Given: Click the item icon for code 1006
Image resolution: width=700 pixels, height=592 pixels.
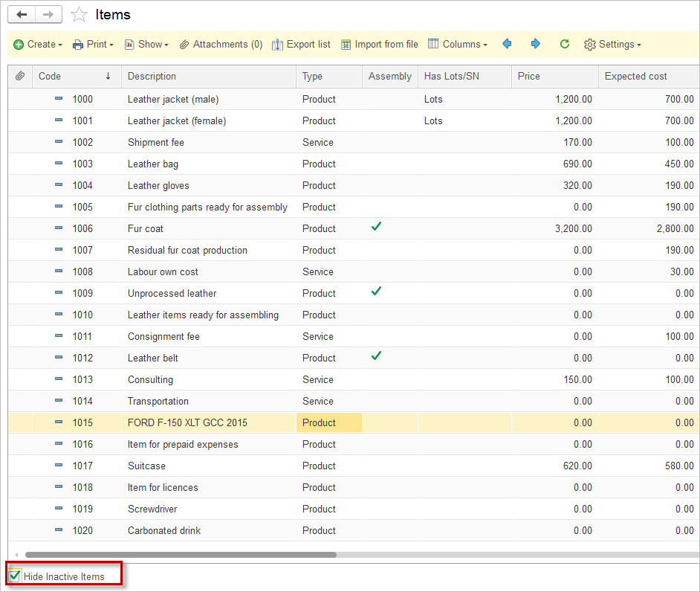Looking at the screenshot, I should pos(59,228).
